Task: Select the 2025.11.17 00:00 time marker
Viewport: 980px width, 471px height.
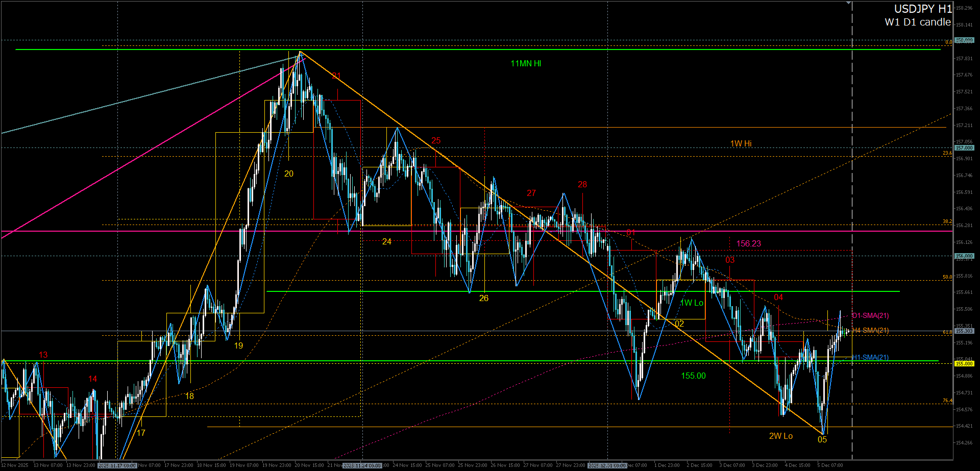Action: (117, 465)
